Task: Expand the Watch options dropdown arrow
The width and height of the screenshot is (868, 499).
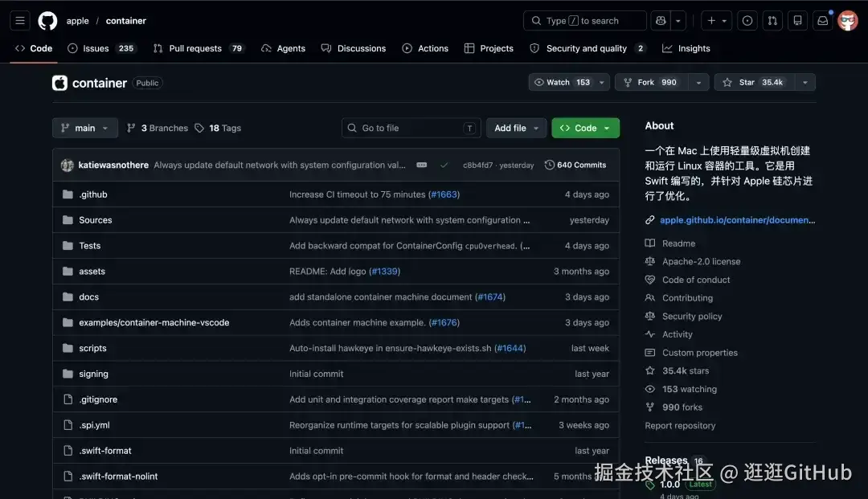Action: pos(602,83)
